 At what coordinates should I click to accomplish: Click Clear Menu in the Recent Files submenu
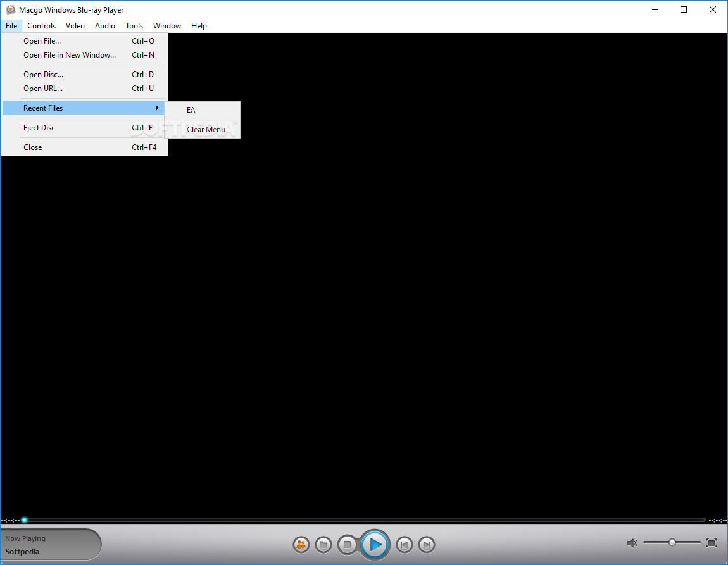pos(203,130)
